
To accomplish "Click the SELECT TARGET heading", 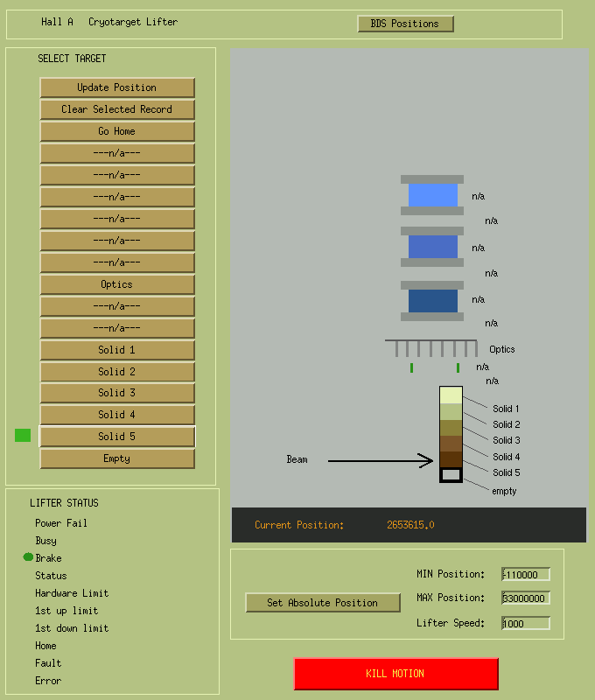I will click(72, 59).
